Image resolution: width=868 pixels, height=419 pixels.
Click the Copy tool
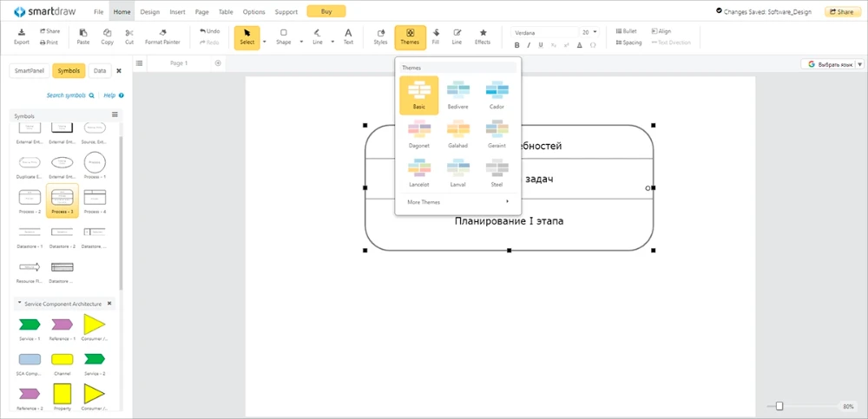108,36
